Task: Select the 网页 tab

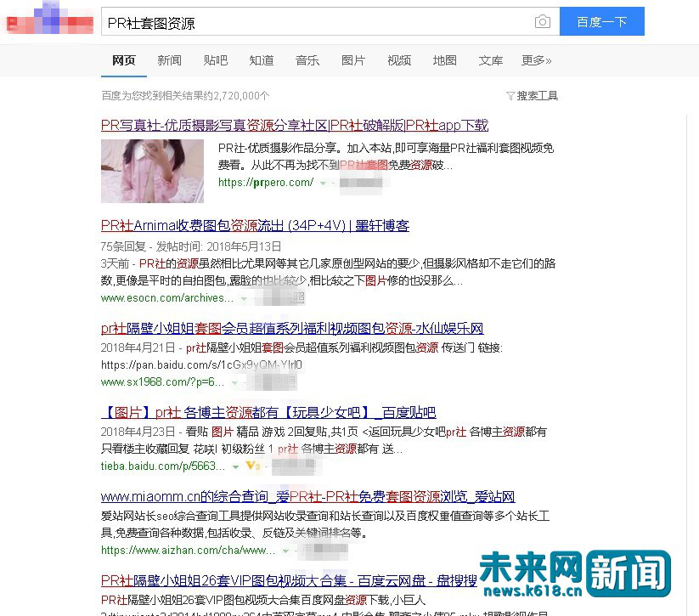Action: (123, 60)
